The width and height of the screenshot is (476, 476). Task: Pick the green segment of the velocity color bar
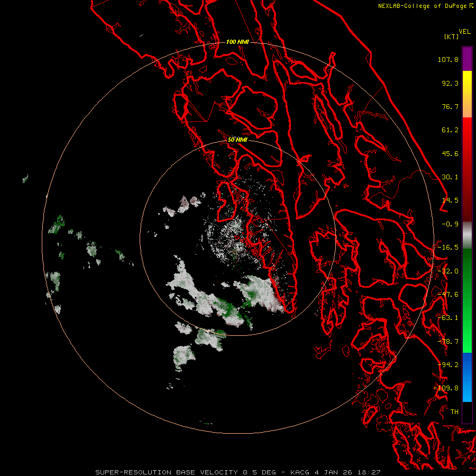coord(467,300)
